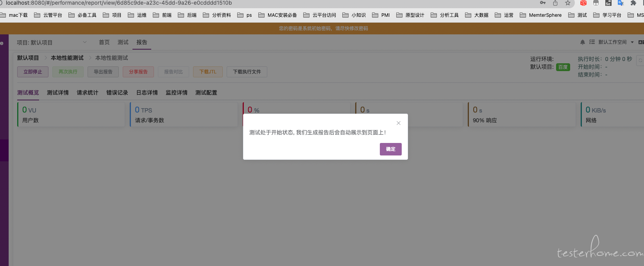
Task: Open the 项目 bookmark folder
Action: (x=112, y=15)
